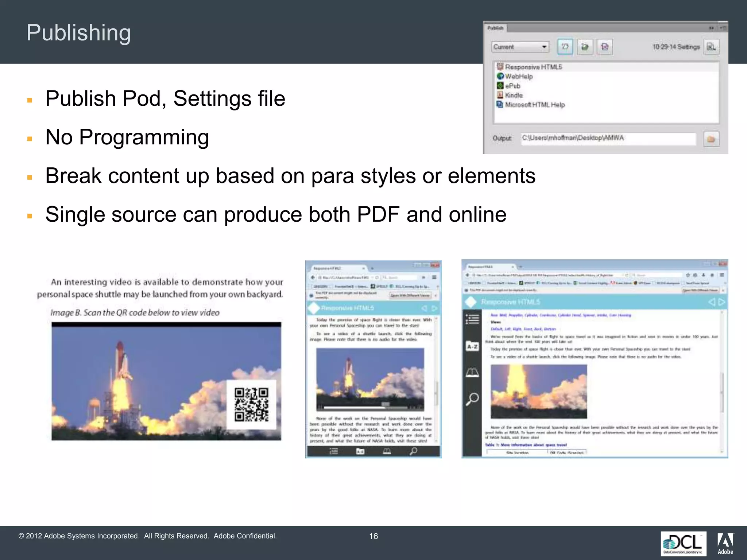Select the WebHelp output format
Screen dimensions: 747x560
click(x=519, y=77)
